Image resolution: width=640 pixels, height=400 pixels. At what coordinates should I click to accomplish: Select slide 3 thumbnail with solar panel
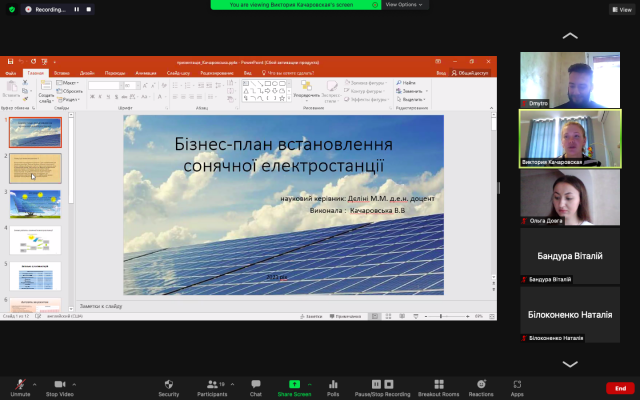click(36, 204)
